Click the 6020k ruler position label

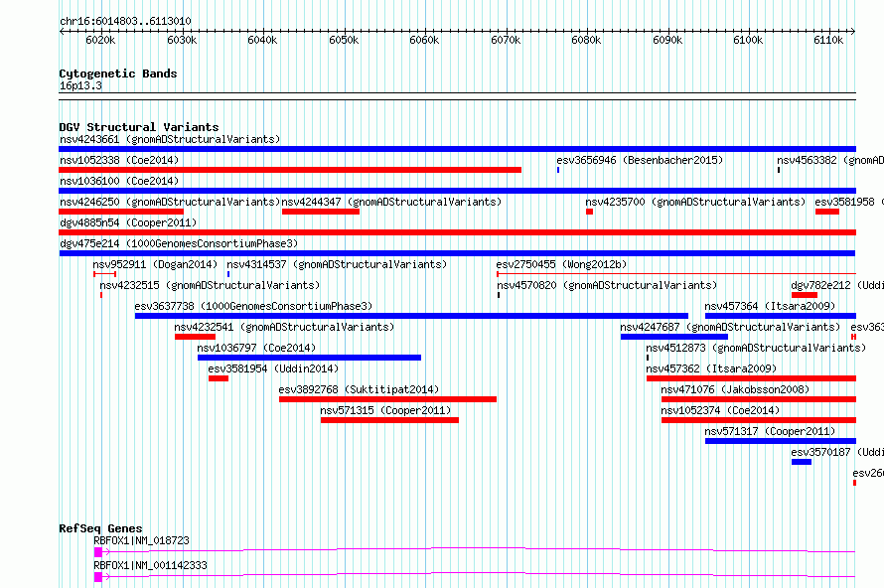100,40
